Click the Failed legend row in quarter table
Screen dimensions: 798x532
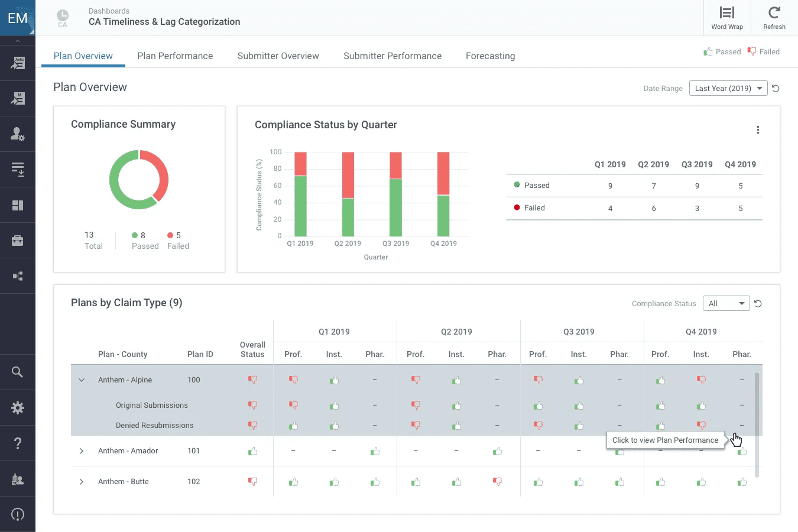(x=634, y=208)
